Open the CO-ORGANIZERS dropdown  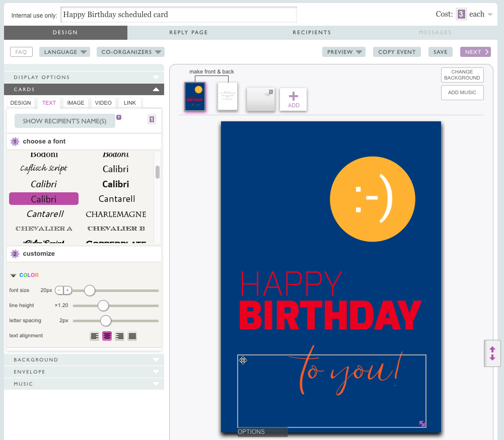pos(130,52)
